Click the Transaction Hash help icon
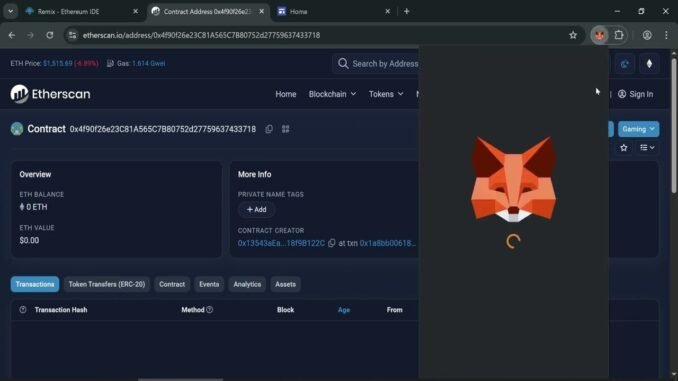The image size is (678, 381). click(x=23, y=310)
